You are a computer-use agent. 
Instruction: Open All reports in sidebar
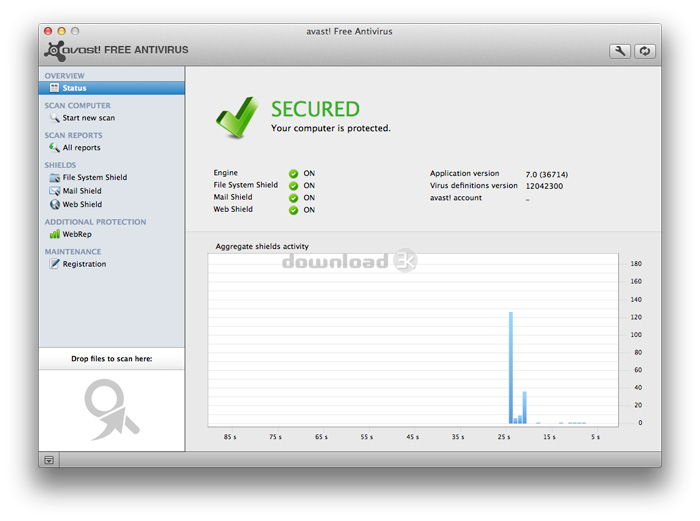tap(81, 148)
